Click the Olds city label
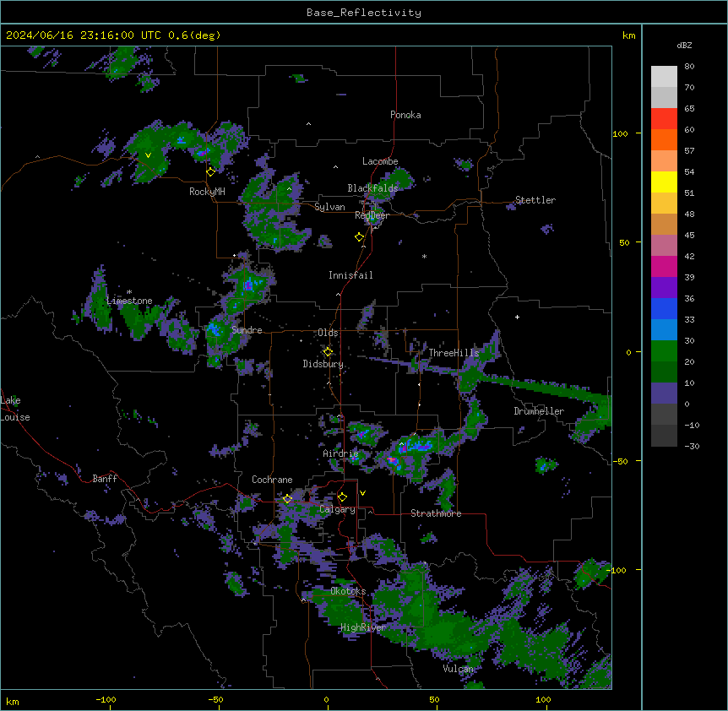The width and height of the screenshot is (728, 711). point(328,333)
